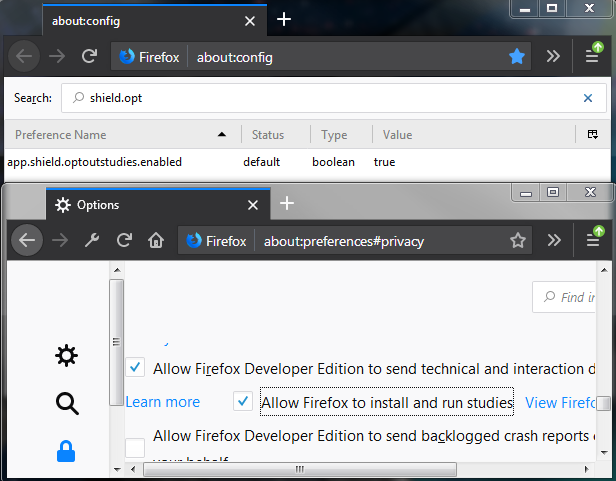
Task: Open the hamburger menu in the Options window
Action: pyautogui.click(x=593, y=240)
